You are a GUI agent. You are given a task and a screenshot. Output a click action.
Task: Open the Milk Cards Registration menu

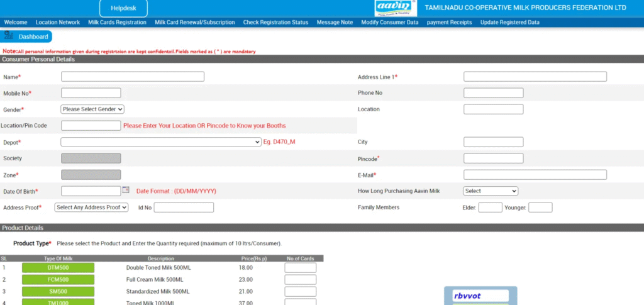[117, 23]
